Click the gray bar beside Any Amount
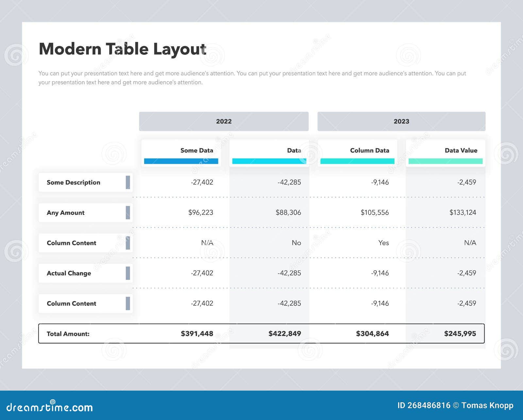The image size is (523, 420). coord(128,213)
